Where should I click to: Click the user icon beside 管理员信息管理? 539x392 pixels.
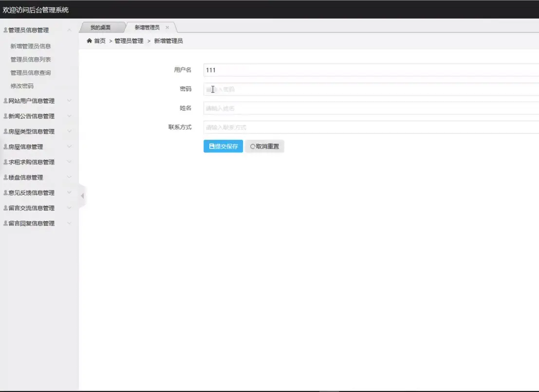pyautogui.click(x=5, y=30)
